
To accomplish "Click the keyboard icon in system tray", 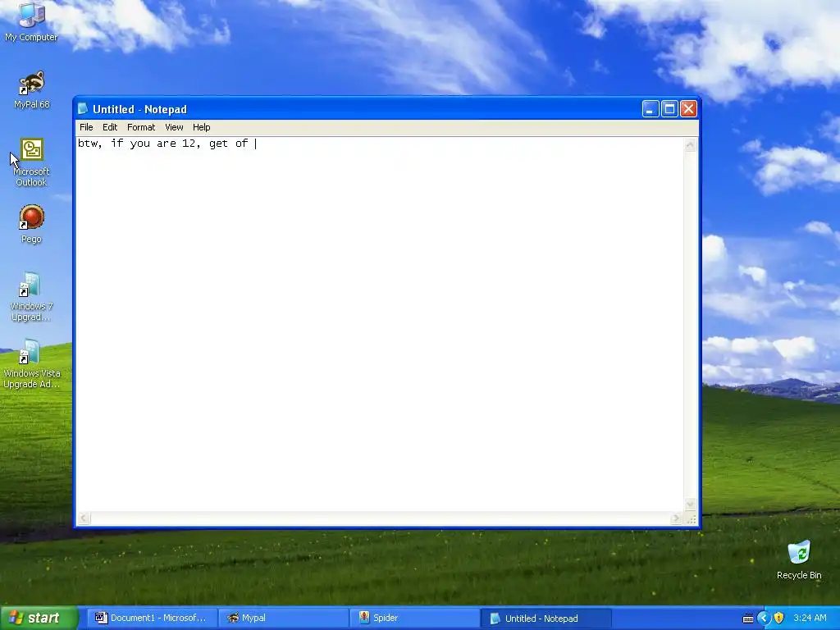I will [748, 619].
